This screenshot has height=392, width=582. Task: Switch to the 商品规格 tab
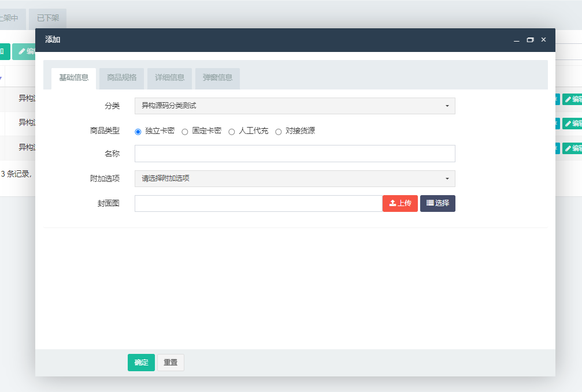tap(121, 79)
